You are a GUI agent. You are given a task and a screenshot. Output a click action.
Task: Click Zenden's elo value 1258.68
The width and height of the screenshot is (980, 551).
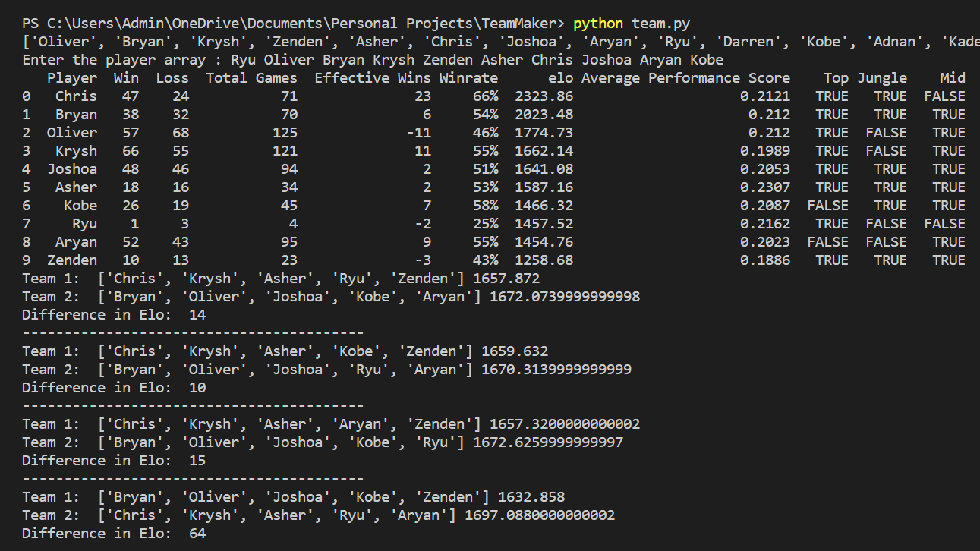coord(544,260)
